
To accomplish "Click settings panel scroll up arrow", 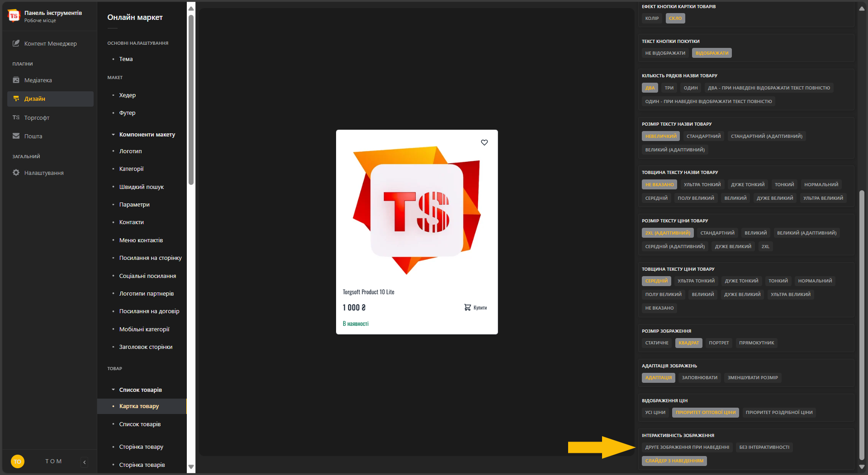I will tap(862, 8).
